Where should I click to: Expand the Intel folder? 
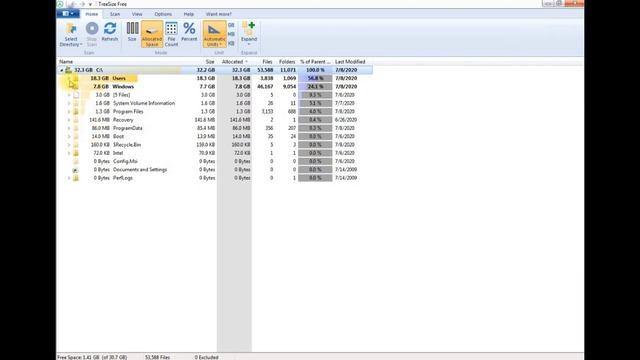point(69,153)
